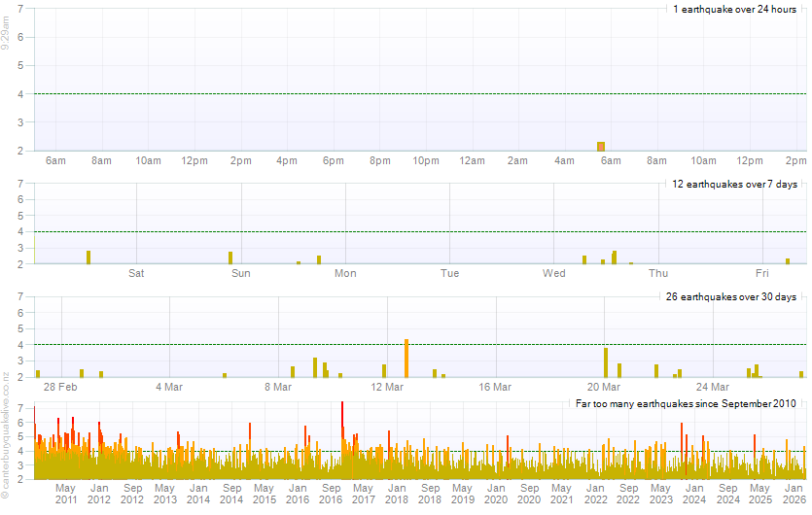
Task: Click the 'May 2011' axis label
Action: click(66, 493)
